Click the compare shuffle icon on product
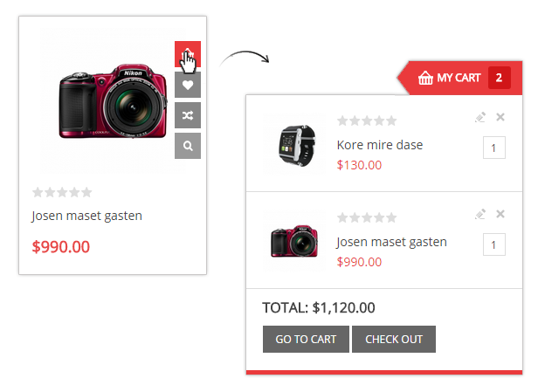 pyautogui.click(x=187, y=115)
